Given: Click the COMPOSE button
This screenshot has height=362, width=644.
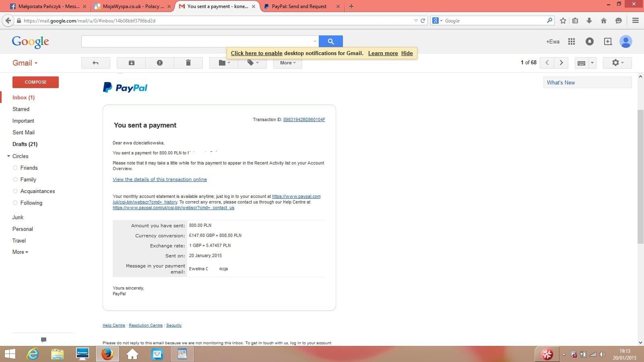Looking at the screenshot, I should point(35,82).
